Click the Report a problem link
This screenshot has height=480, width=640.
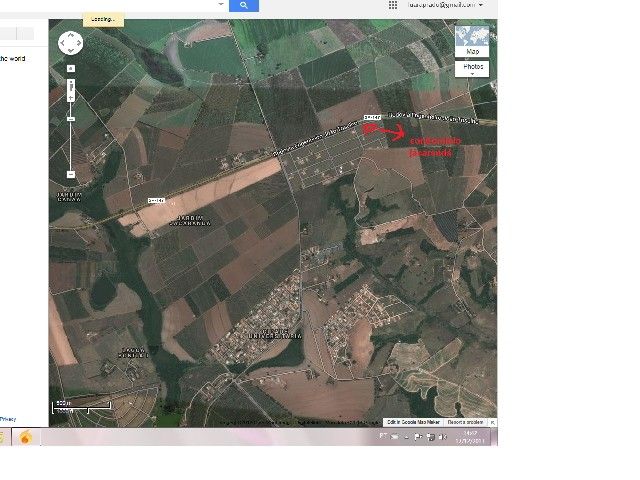pyautogui.click(x=467, y=423)
